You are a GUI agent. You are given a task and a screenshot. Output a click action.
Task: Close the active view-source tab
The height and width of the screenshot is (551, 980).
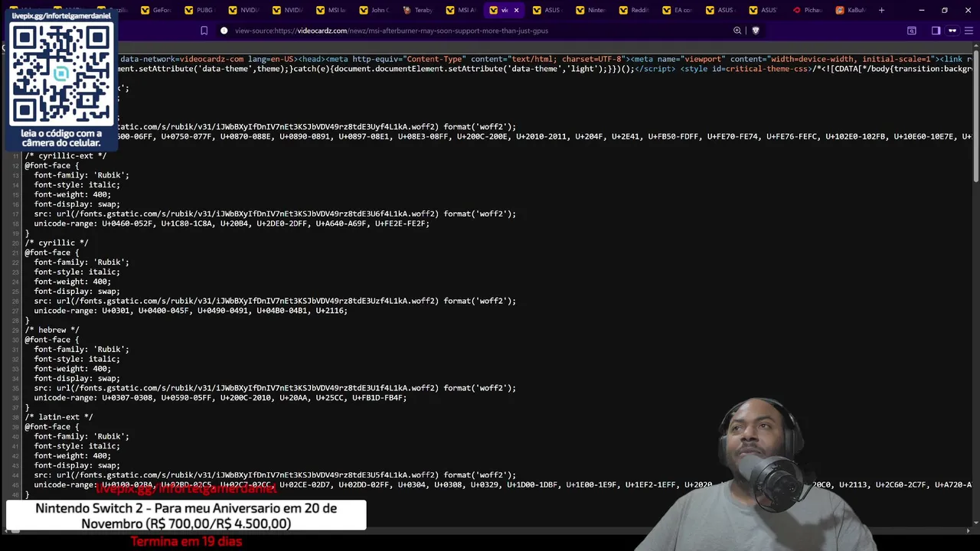[516, 10]
